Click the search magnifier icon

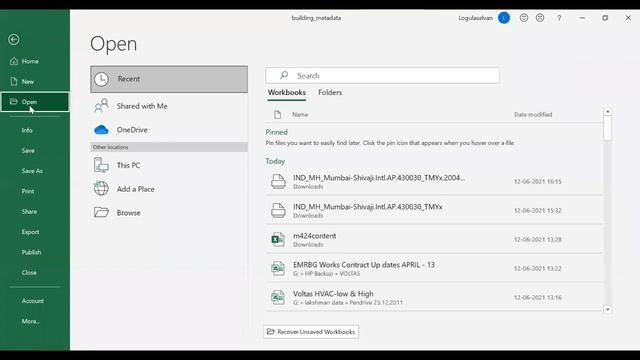pyautogui.click(x=284, y=76)
